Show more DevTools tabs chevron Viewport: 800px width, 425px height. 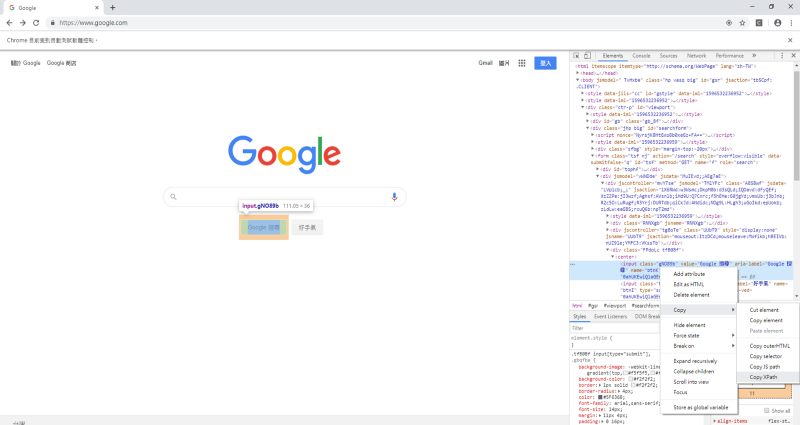tap(754, 56)
